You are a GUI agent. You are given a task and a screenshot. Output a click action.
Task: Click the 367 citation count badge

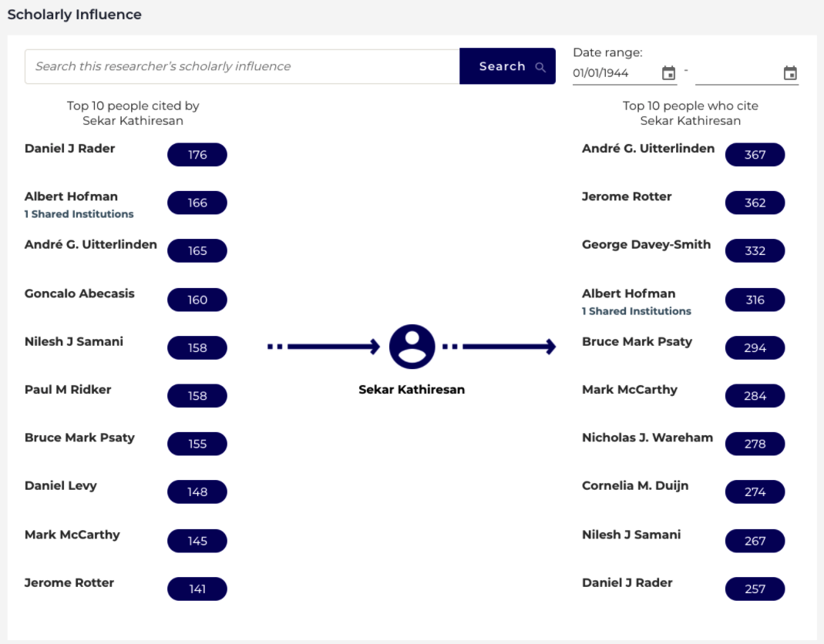pyautogui.click(x=755, y=155)
